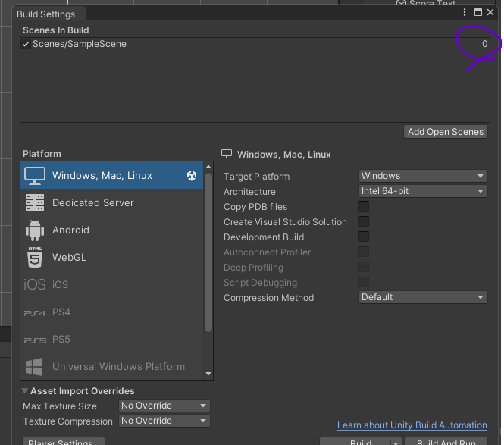Viewport: 504px width, 445px height.
Task: Toggle the Autoconnect Profiler checkbox
Action: pos(364,252)
